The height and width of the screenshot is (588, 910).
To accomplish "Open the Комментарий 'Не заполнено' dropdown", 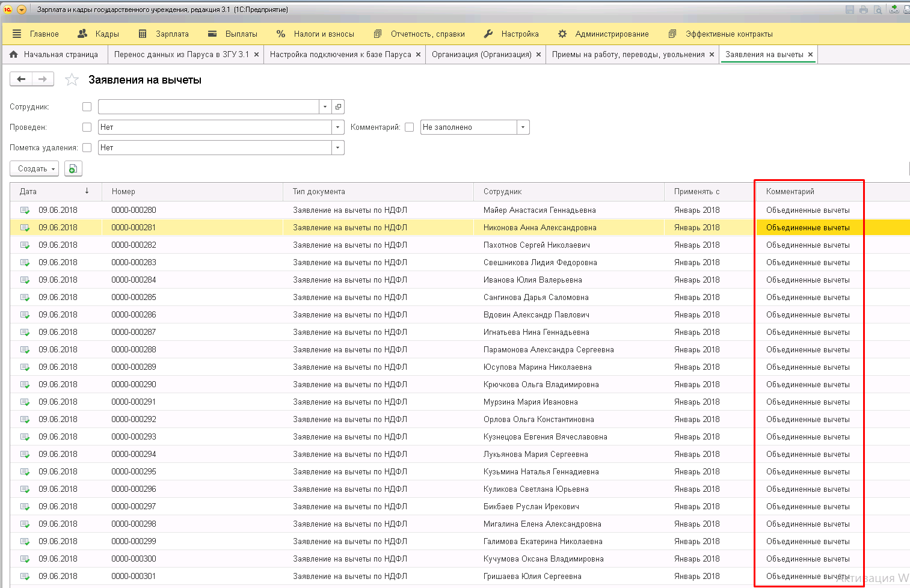I will [x=523, y=127].
